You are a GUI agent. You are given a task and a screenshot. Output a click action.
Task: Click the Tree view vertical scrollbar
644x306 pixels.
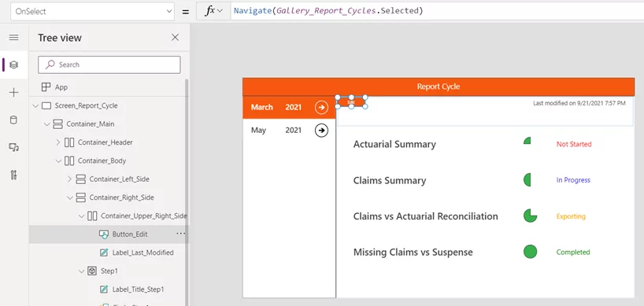187,193
